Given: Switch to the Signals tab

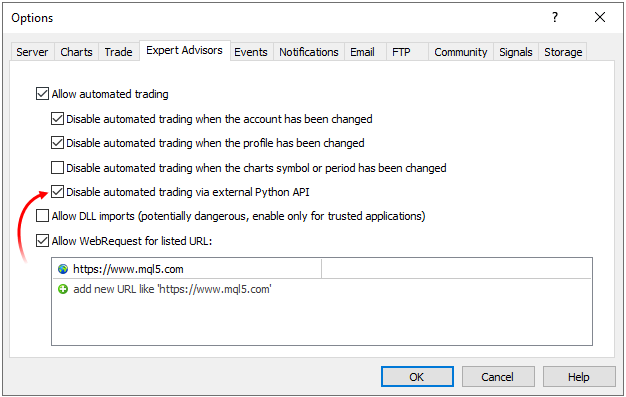Looking at the screenshot, I should 516,52.
